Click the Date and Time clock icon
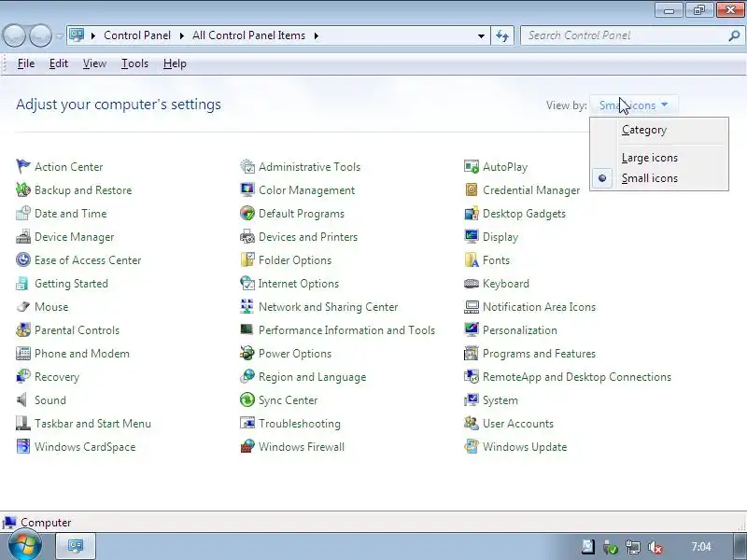The image size is (747, 560). click(22, 213)
